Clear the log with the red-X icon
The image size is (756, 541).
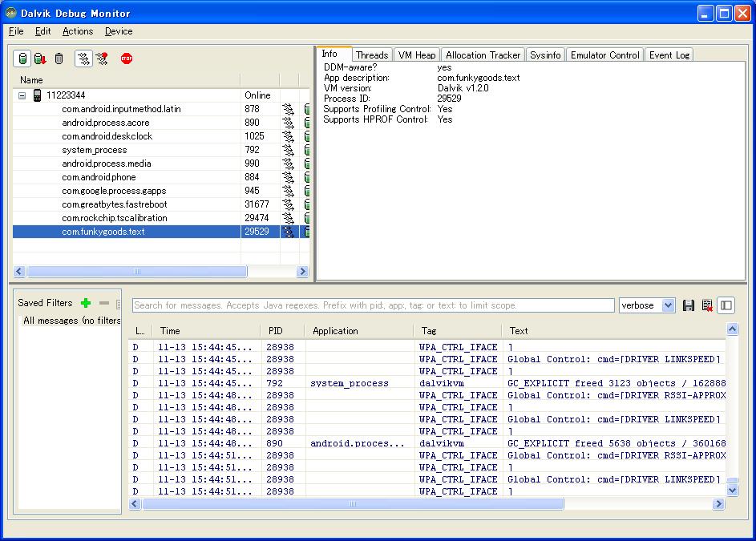707,305
